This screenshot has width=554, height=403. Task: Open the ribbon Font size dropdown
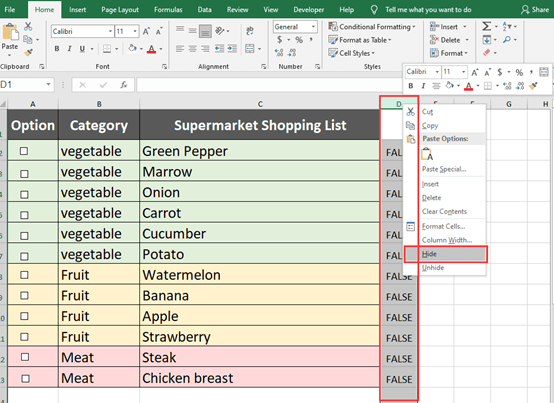(x=135, y=31)
